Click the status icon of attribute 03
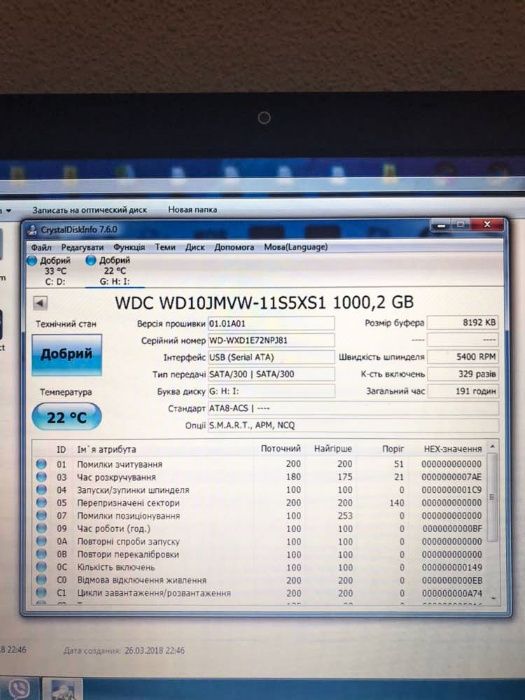Image resolution: width=525 pixels, height=700 pixels. tap(41, 477)
